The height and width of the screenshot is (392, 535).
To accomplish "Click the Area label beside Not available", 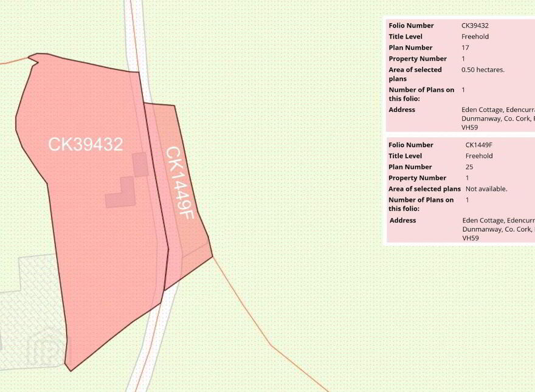I will [x=424, y=189].
